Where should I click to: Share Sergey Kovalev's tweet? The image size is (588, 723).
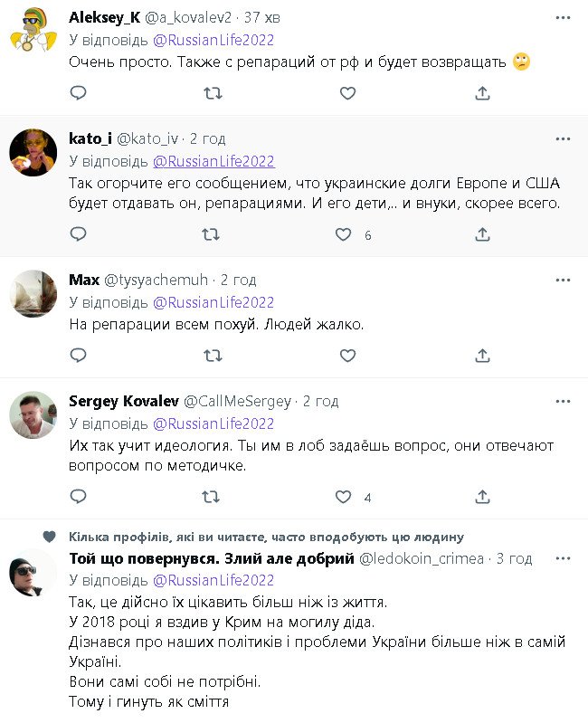coord(483,497)
